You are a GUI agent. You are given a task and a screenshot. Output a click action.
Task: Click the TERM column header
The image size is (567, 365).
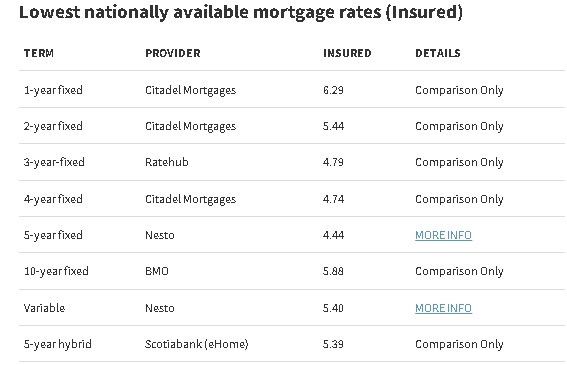point(39,53)
